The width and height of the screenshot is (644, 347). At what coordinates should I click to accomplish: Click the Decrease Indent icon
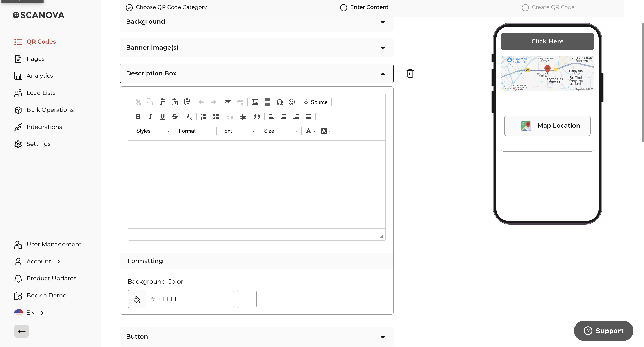point(230,116)
